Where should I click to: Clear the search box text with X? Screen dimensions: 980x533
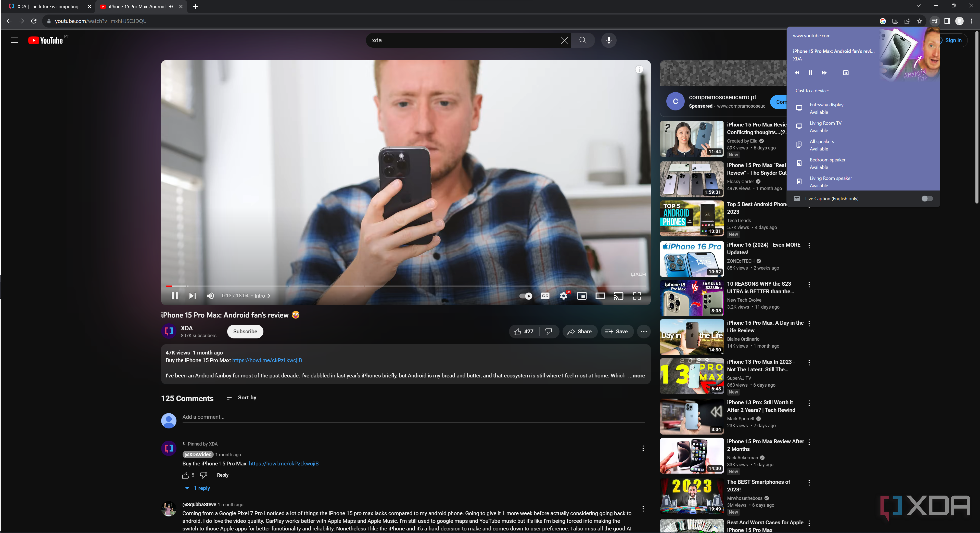[564, 40]
